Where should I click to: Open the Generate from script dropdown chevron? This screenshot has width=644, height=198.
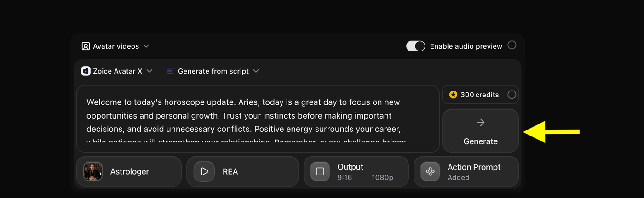coord(256,71)
